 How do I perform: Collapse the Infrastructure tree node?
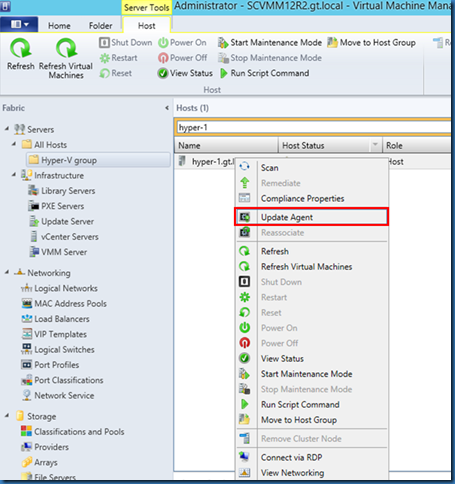(x=14, y=175)
